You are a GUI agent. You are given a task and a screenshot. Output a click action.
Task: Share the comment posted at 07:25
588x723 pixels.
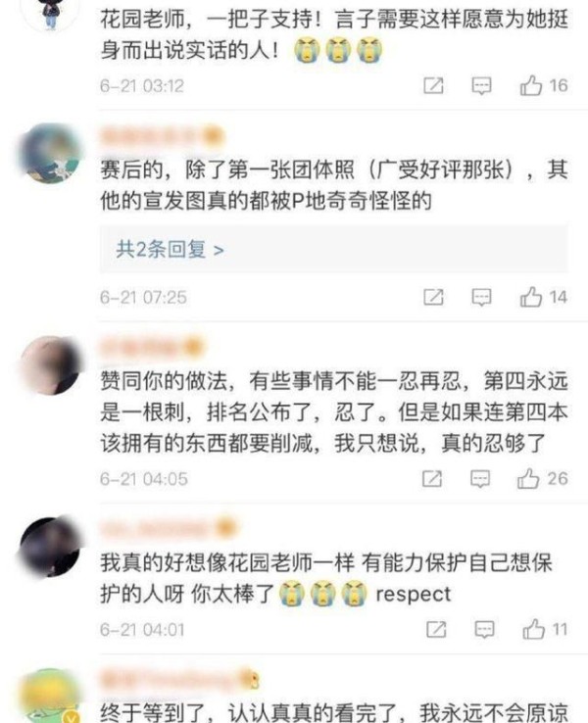(x=433, y=298)
